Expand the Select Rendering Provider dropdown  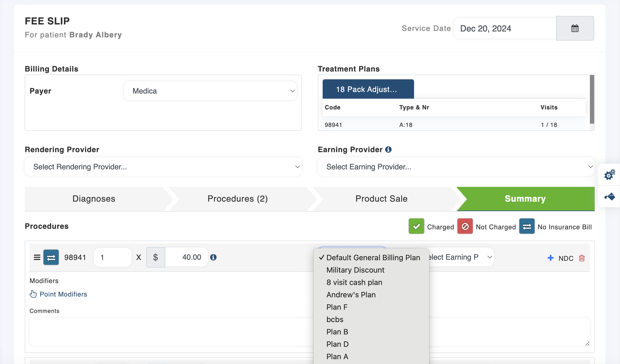(163, 167)
